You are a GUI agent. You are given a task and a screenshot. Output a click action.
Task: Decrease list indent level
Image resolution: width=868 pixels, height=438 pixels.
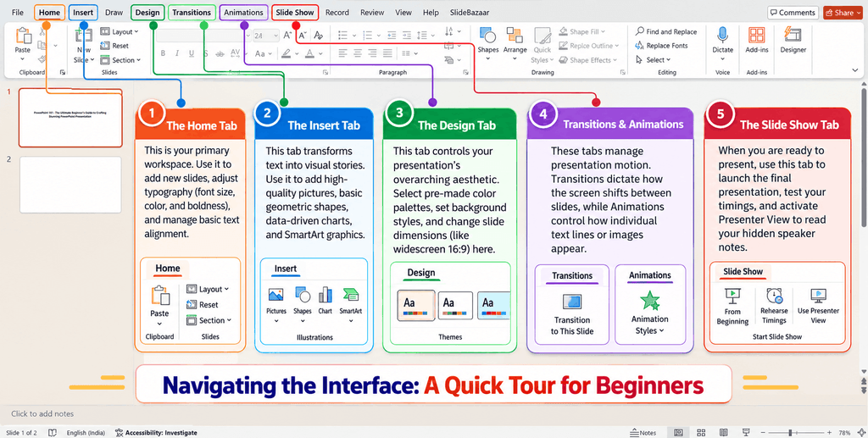[x=392, y=35]
